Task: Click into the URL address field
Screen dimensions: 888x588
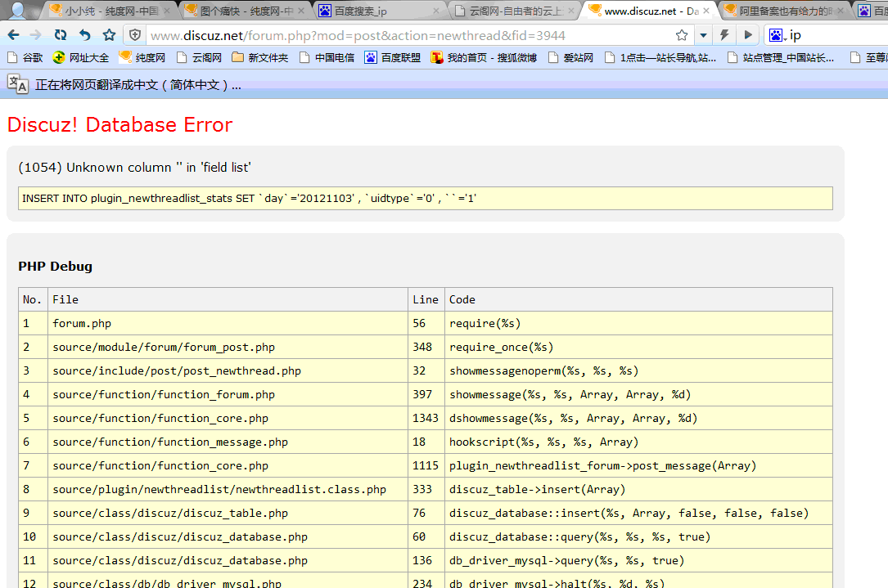Action: coord(411,36)
